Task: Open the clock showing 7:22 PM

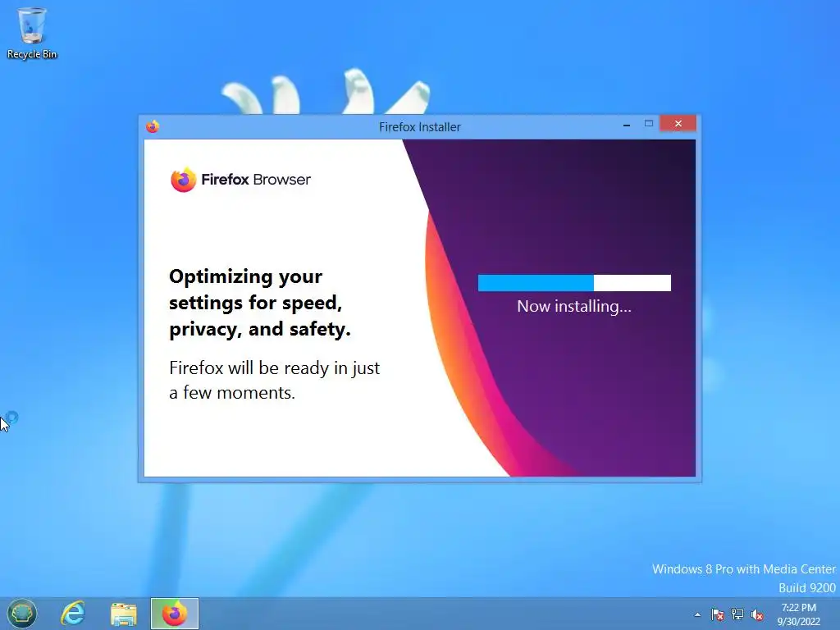Action: [799, 614]
